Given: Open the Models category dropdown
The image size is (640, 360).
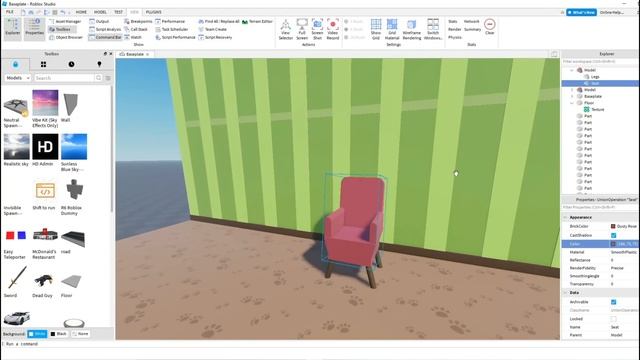Looking at the screenshot, I should pyautogui.click(x=18, y=78).
